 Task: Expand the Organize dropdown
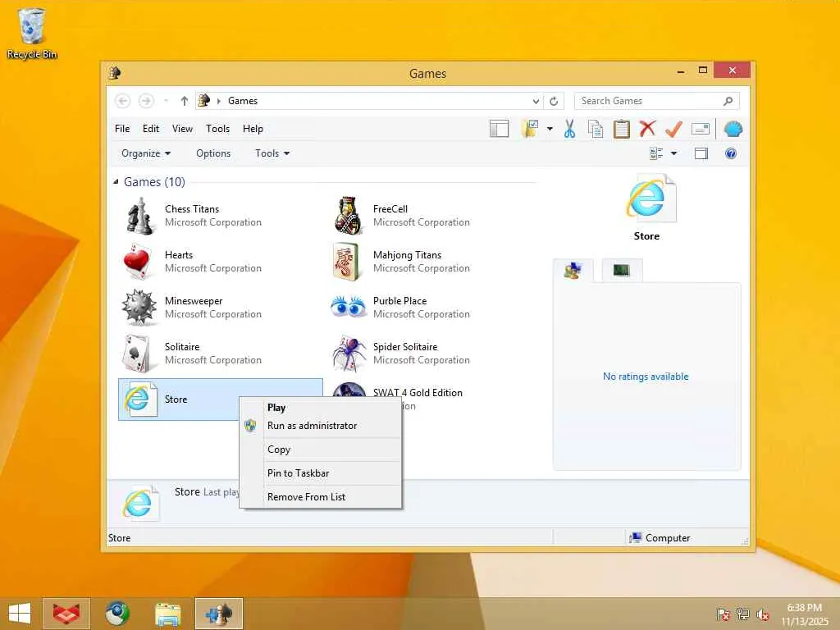coord(146,153)
